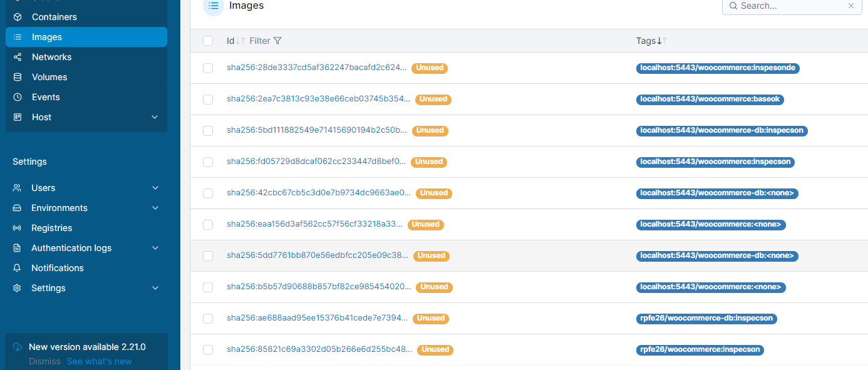
Task: Select checkbox for rpfe26/woocommerce-db:inspecson row
Action: [208, 319]
